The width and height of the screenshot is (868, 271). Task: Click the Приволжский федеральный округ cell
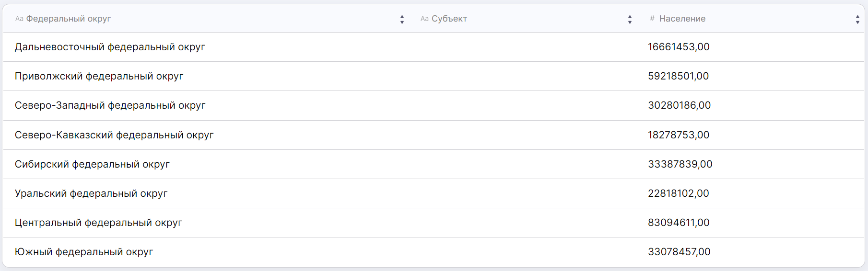99,76
